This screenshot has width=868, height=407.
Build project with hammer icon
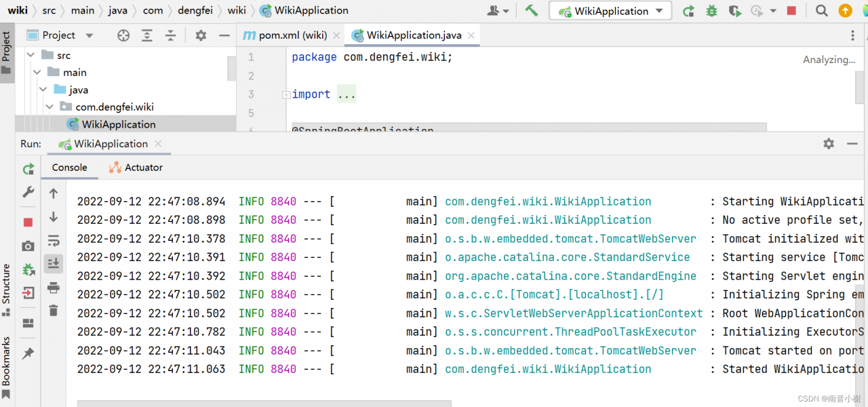coord(532,10)
